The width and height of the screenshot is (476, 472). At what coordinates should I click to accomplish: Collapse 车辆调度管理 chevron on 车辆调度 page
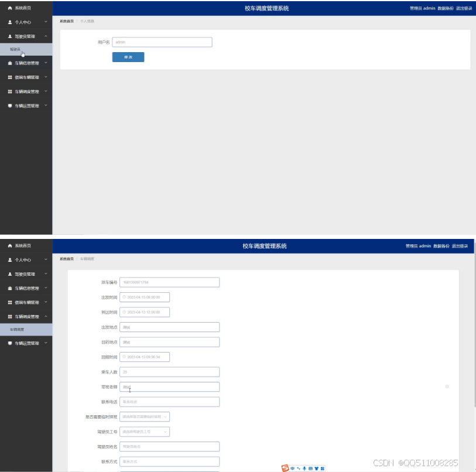coord(46,316)
